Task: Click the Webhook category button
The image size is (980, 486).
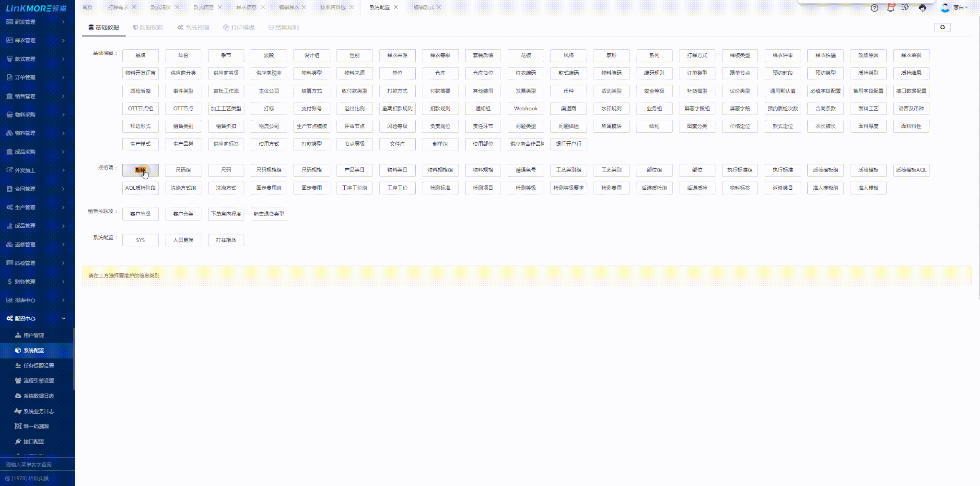Action: (x=525, y=109)
